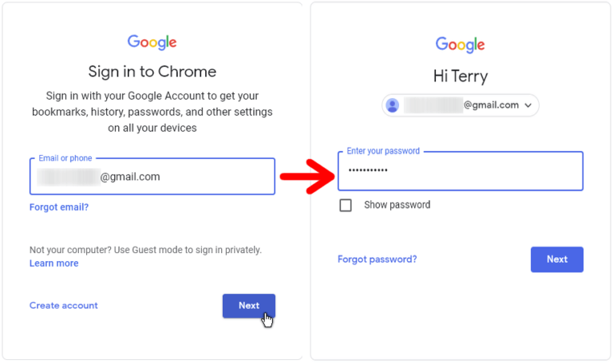Click inside the Email or phone field

tap(152, 176)
